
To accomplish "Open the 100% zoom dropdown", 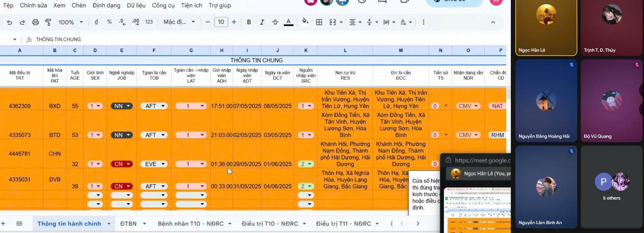I will point(70,22).
